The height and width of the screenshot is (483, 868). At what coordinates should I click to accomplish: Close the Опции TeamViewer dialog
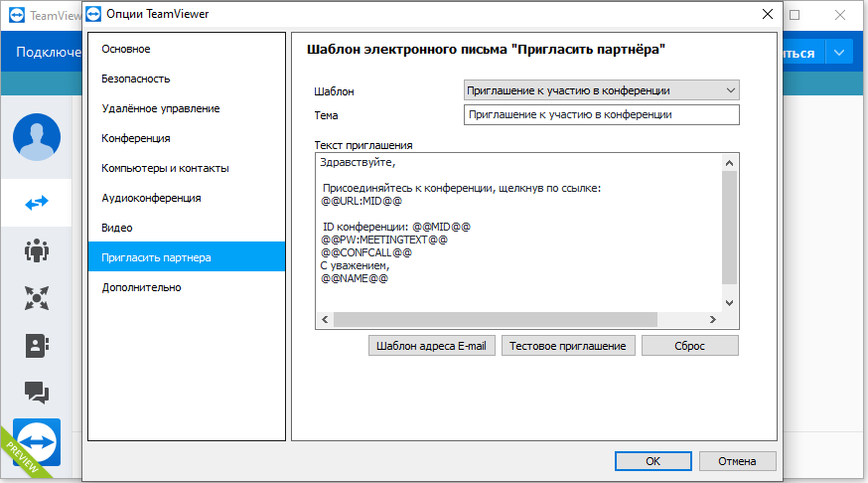[x=768, y=14]
